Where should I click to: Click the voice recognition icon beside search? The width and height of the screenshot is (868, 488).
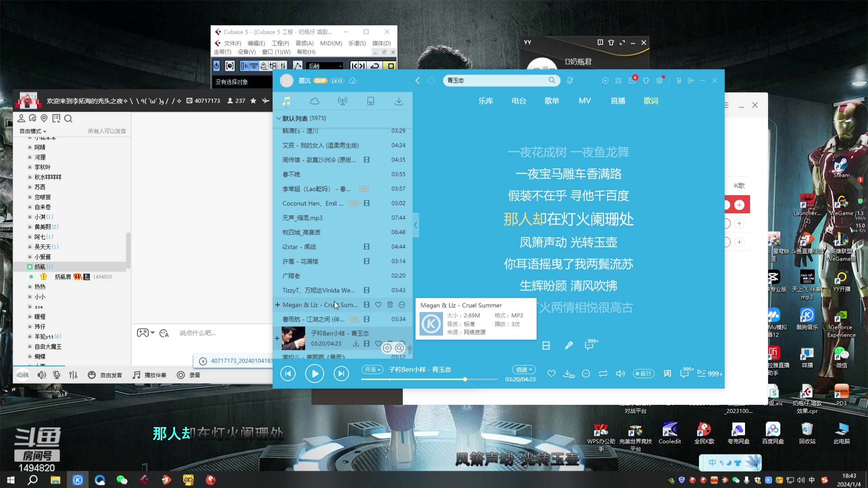point(570,80)
